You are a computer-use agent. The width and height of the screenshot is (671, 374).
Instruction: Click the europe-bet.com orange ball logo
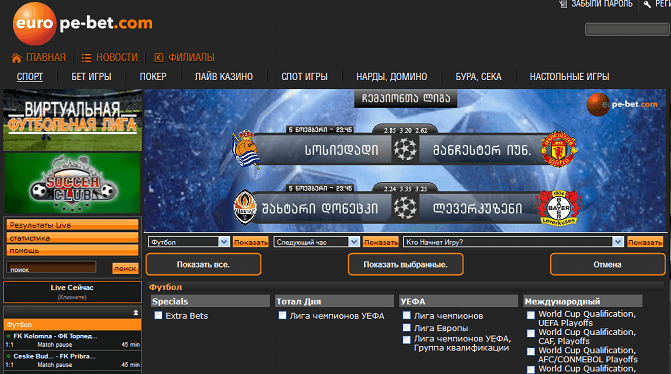point(35,24)
